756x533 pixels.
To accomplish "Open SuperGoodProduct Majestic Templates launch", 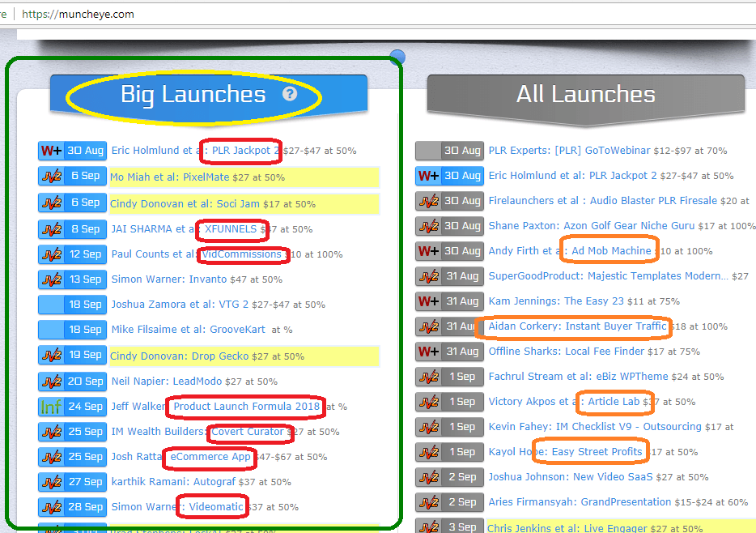I will pyautogui.click(x=609, y=276).
